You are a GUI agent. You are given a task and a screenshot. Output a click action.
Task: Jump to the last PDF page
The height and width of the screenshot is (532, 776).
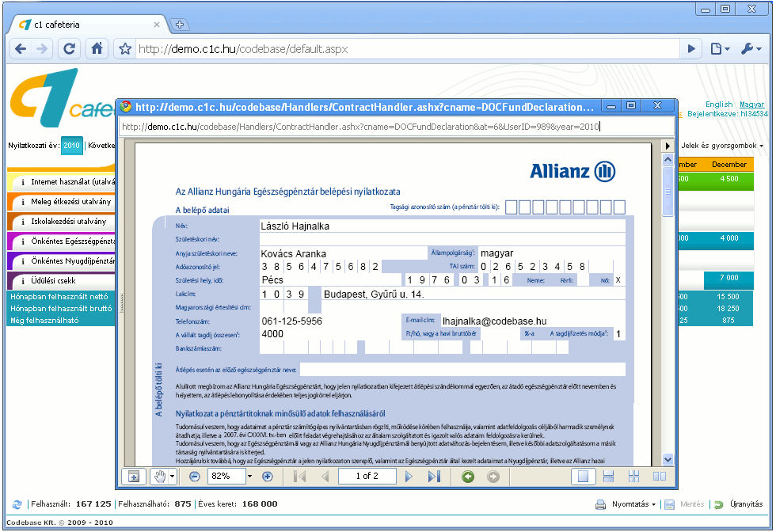coord(434,477)
